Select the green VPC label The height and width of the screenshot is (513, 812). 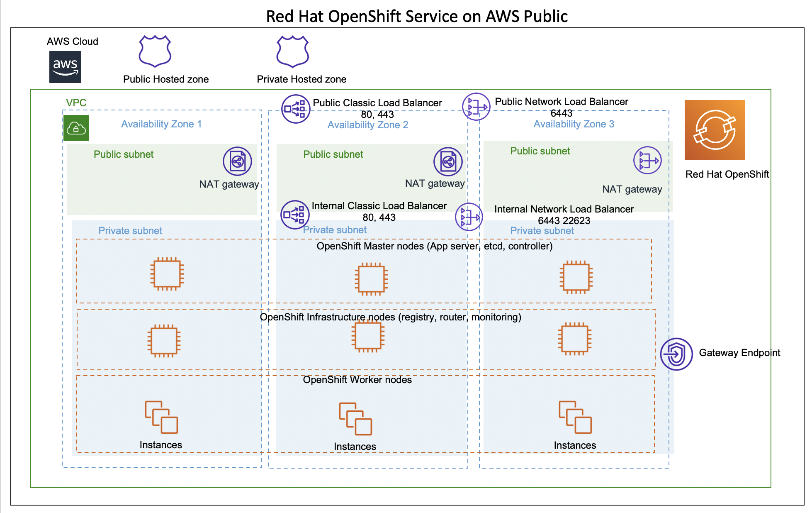click(76, 103)
